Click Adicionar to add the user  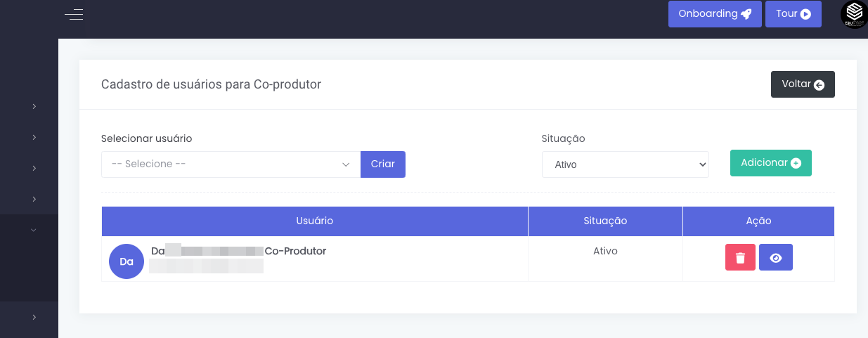[770, 163]
